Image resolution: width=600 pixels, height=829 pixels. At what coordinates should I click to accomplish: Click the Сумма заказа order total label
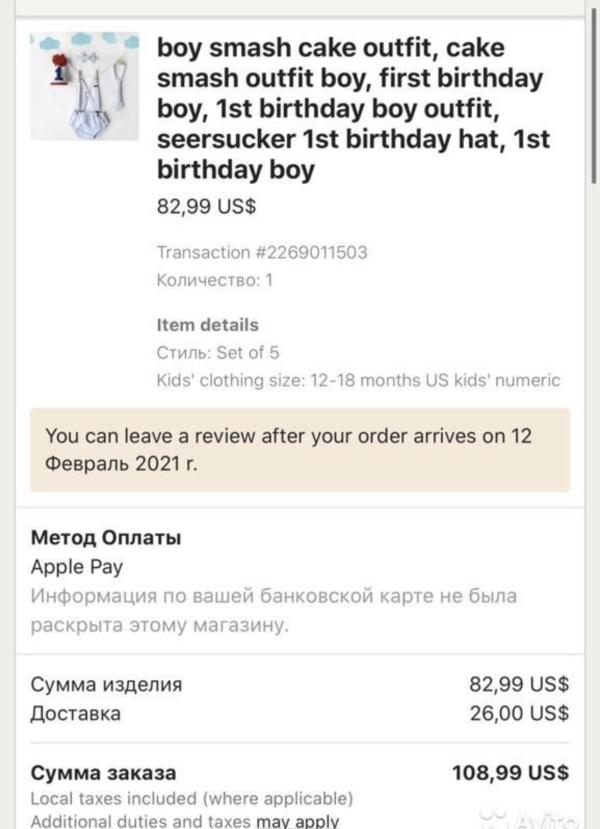click(104, 772)
